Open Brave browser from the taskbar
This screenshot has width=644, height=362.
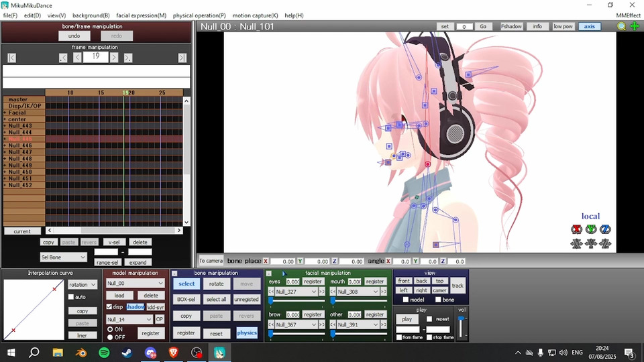click(173, 353)
